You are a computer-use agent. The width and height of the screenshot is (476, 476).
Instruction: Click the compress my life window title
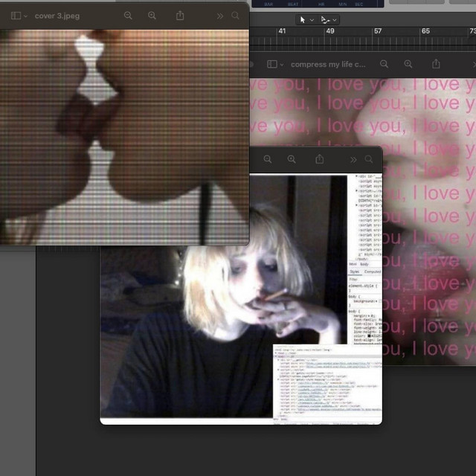[x=328, y=65]
